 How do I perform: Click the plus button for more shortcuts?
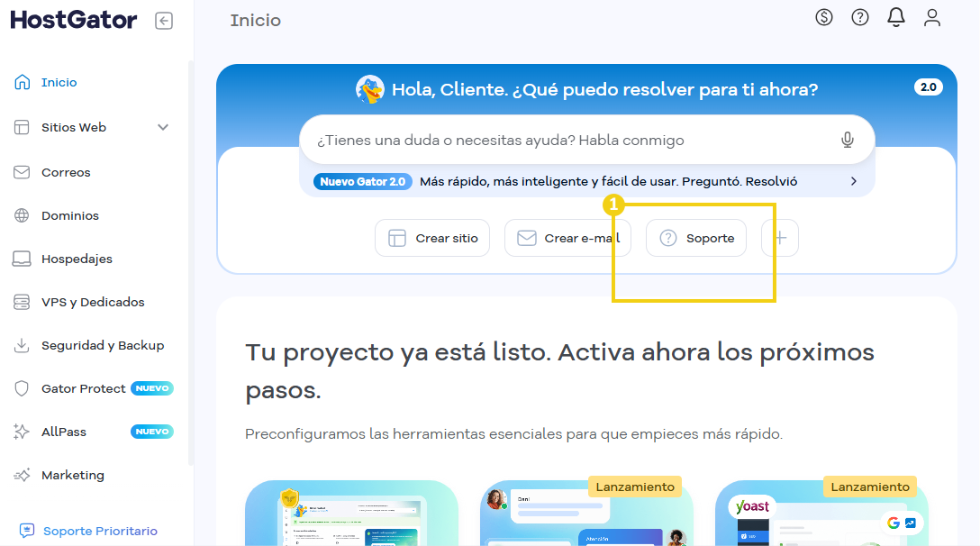(780, 238)
